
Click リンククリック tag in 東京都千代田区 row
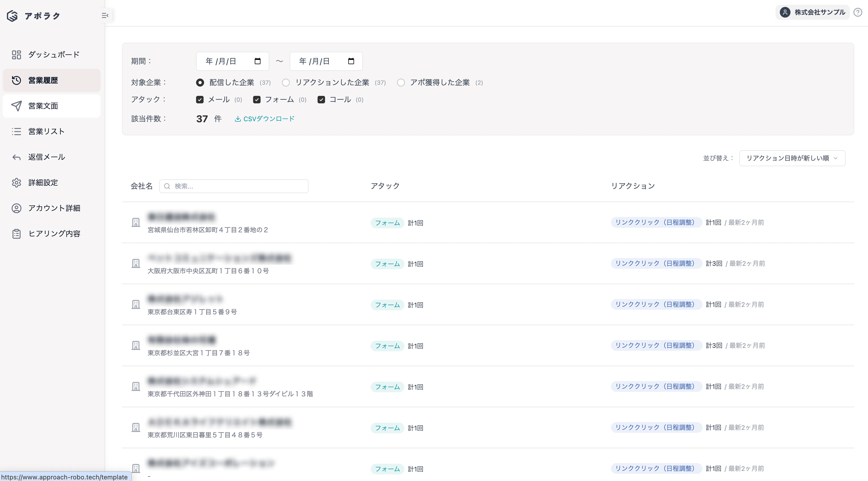(656, 386)
